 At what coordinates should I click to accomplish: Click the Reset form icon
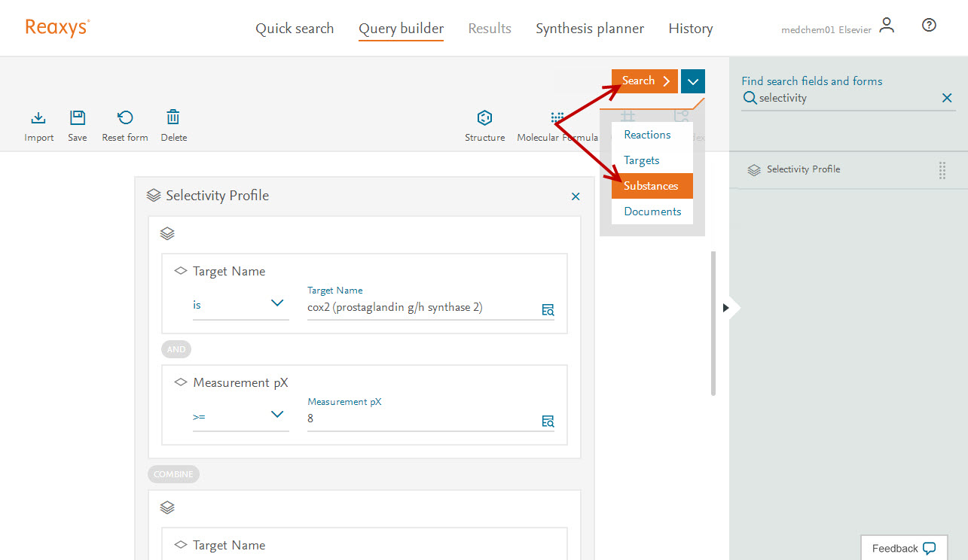(125, 118)
